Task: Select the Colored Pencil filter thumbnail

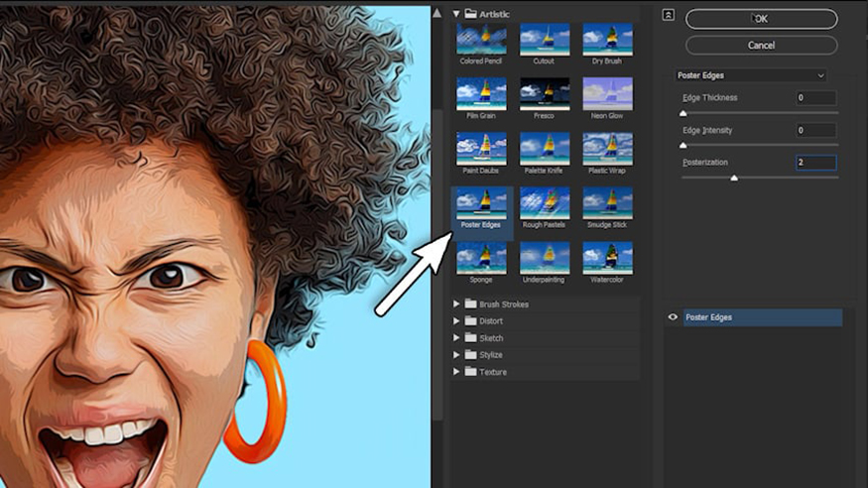Action: [481, 40]
